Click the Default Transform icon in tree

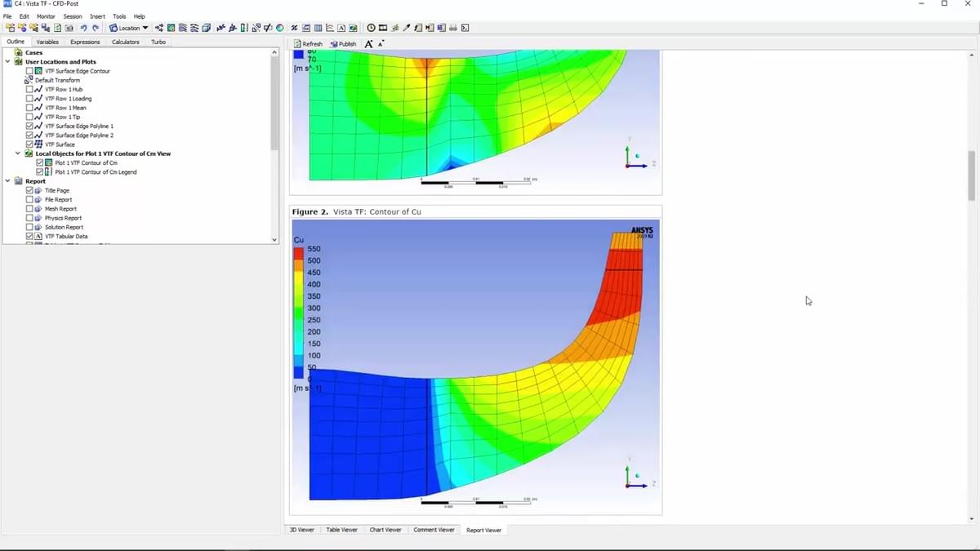pos(29,80)
